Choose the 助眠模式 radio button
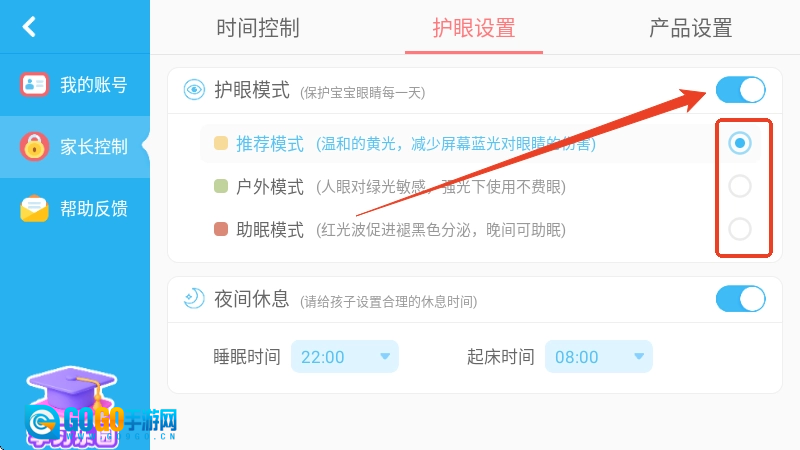 coord(740,229)
